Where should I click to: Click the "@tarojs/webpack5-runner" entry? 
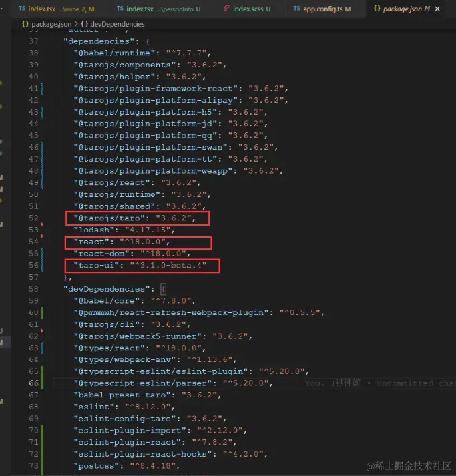click(x=162, y=336)
